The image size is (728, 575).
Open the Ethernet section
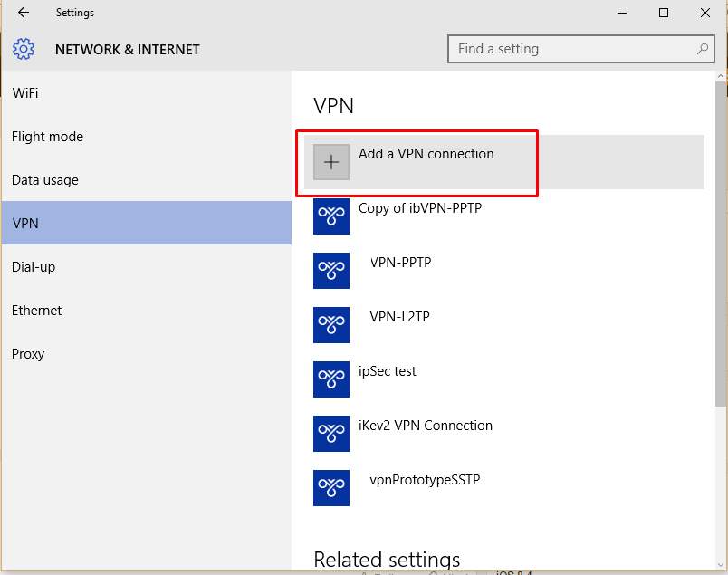(x=147, y=311)
